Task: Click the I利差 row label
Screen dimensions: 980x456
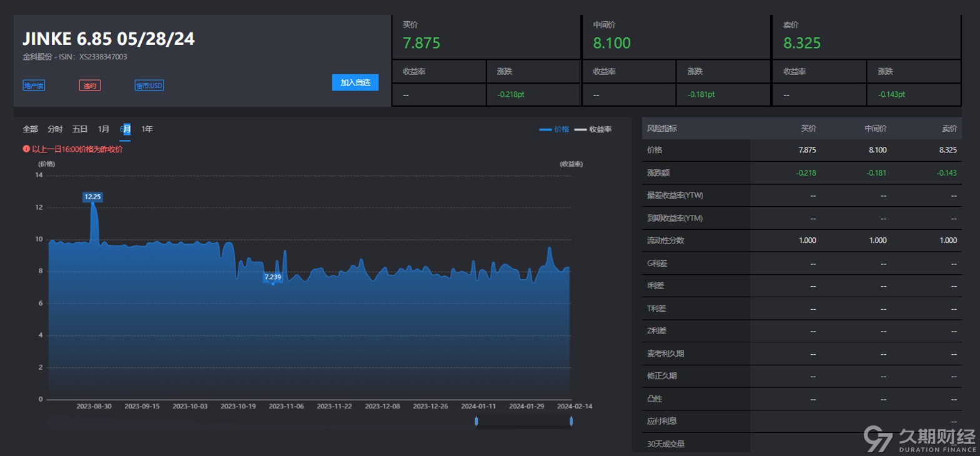Action: tap(656, 285)
